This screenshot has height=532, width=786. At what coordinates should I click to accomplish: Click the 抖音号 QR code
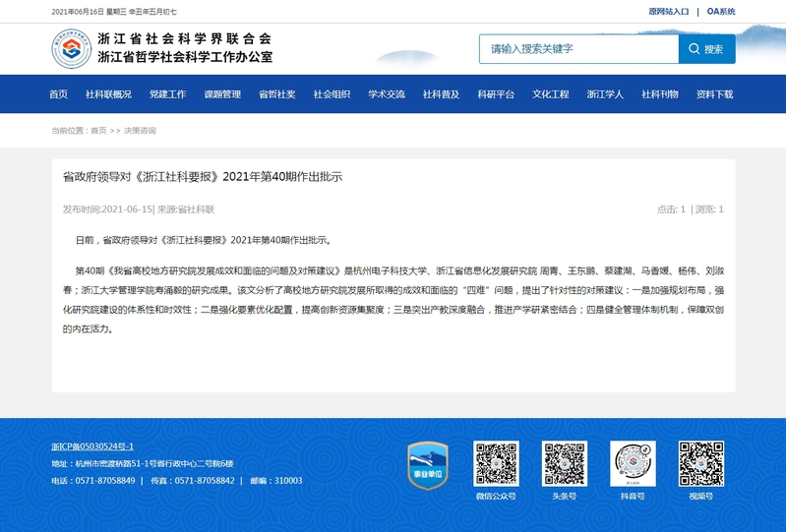point(633,463)
